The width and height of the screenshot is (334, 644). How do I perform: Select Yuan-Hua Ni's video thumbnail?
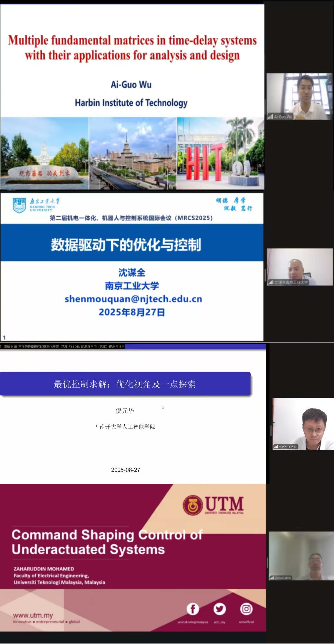303,424
